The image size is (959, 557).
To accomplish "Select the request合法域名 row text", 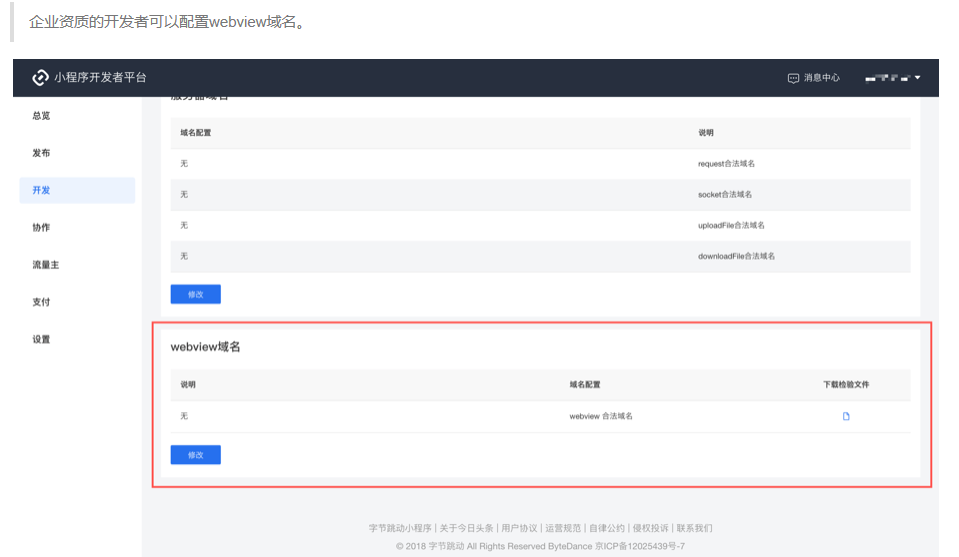I will click(x=726, y=164).
